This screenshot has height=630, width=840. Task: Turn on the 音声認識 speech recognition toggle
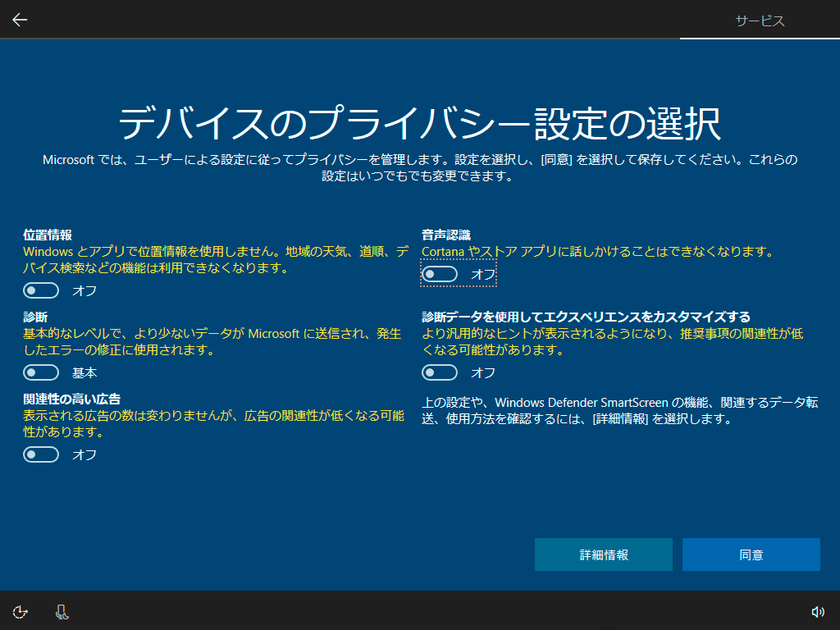(x=440, y=273)
